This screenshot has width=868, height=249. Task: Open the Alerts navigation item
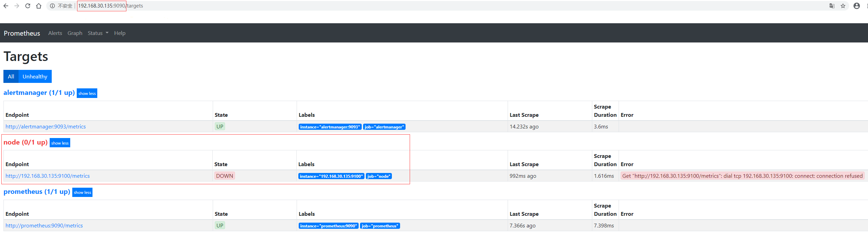55,33
